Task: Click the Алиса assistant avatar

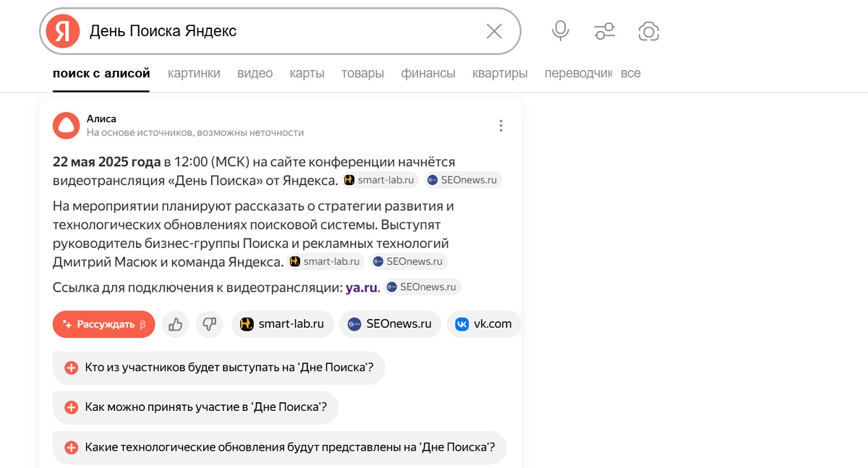Action: point(66,125)
